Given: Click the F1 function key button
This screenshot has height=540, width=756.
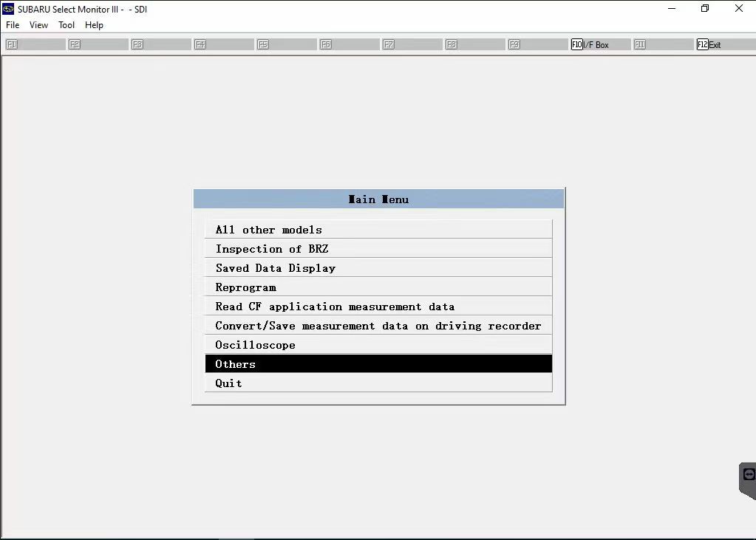Looking at the screenshot, I should point(35,45).
